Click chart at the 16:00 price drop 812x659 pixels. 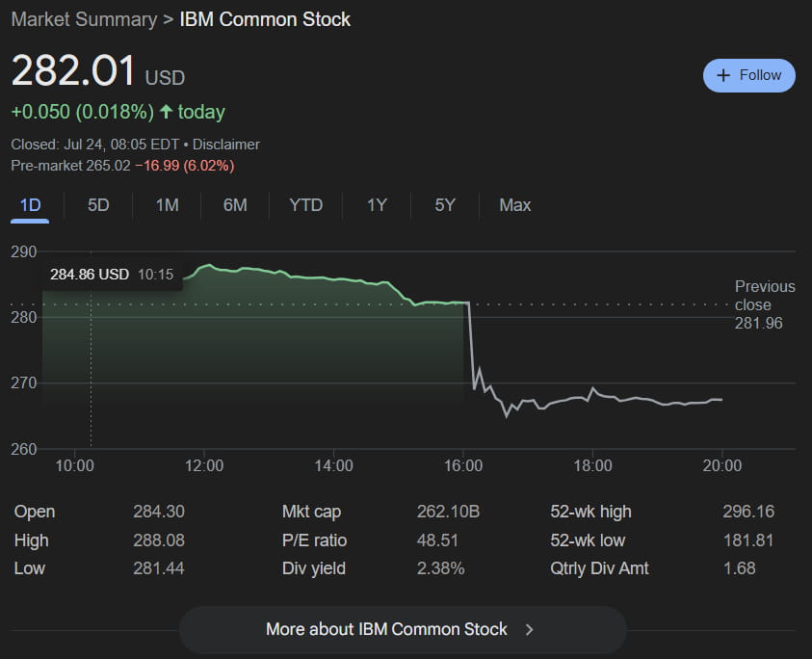[x=471, y=342]
